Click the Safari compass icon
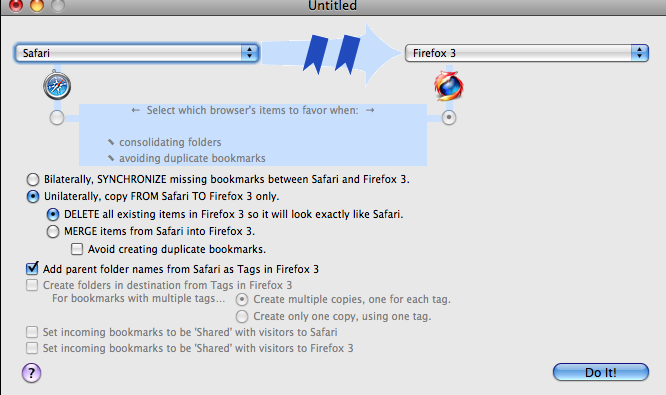 click(57, 86)
